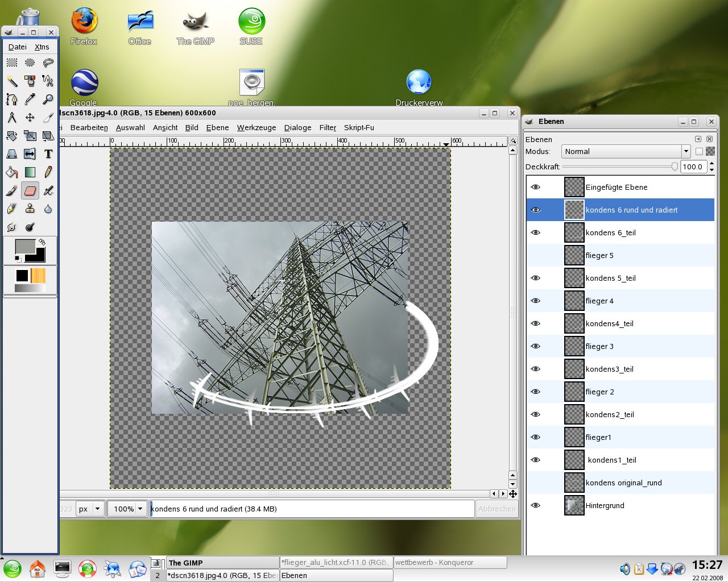Select the Ellipse Select tool

pyautogui.click(x=30, y=63)
